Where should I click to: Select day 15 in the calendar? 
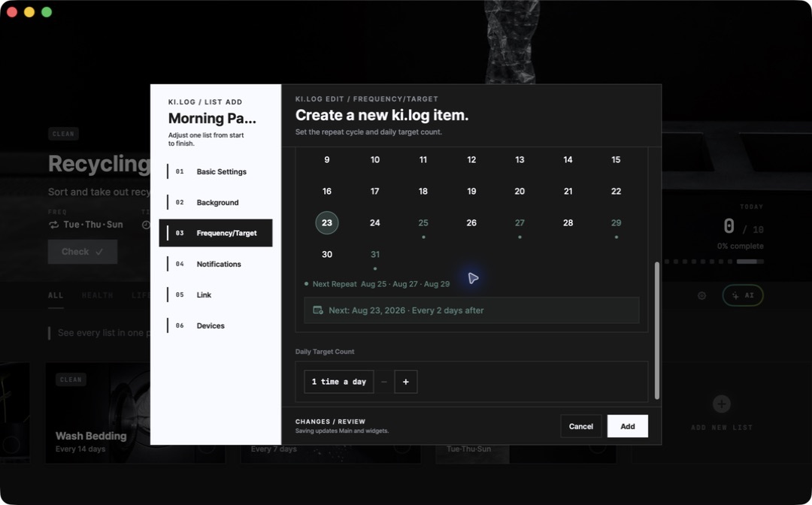tap(616, 160)
